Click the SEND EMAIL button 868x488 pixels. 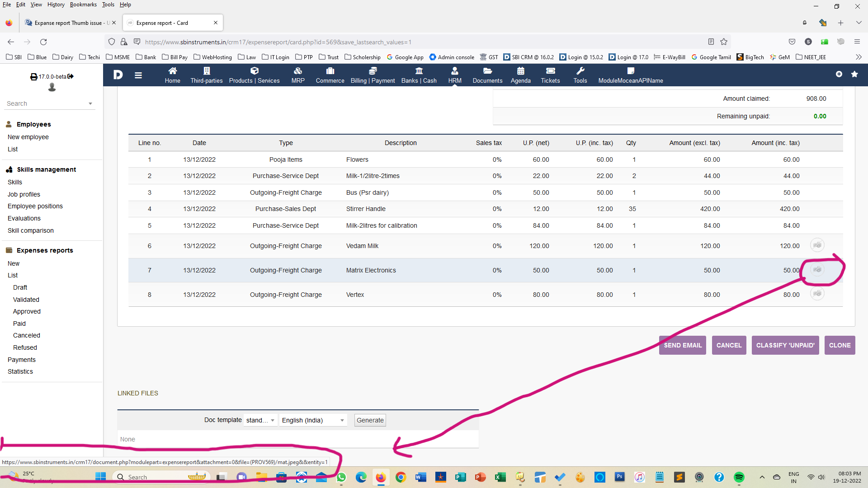682,345
